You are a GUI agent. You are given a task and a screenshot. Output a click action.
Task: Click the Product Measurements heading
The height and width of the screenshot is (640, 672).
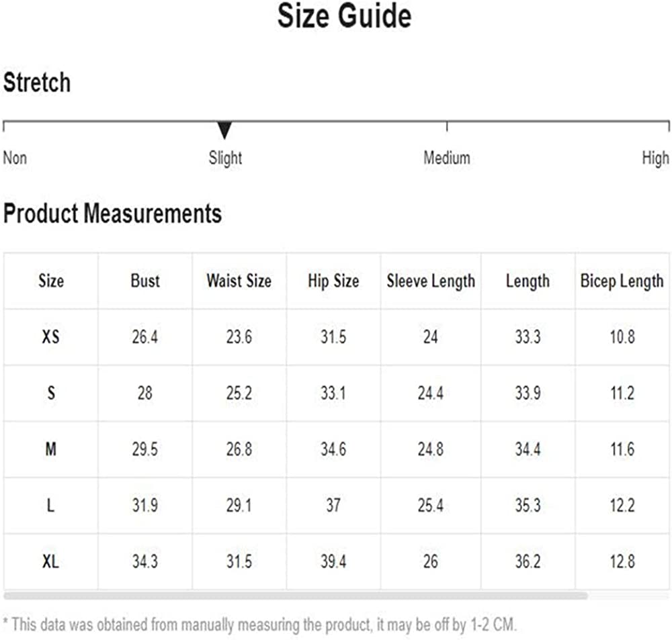(112, 214)
